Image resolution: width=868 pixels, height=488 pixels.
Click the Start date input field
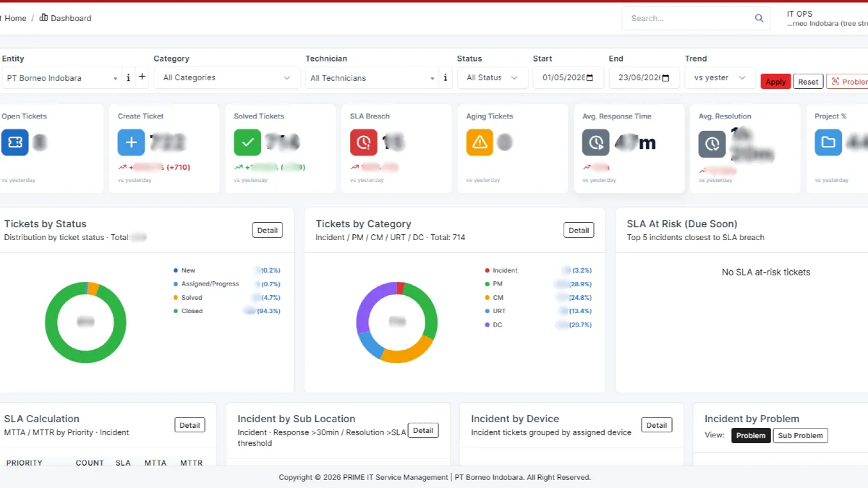tap(569, 78)
